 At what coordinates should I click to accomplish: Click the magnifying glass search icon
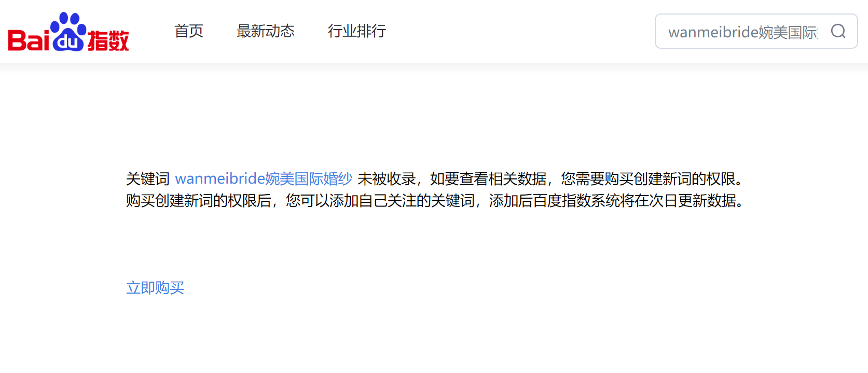pyautogui.click(x=838, y=31)
